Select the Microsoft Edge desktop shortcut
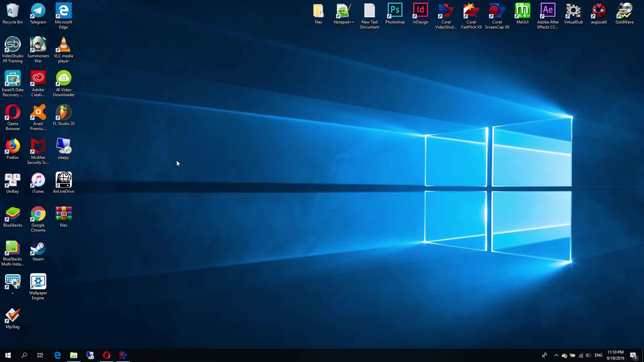The height and width of the screenshot is (362, 644). pyautogui.click(x=63, y=16)
